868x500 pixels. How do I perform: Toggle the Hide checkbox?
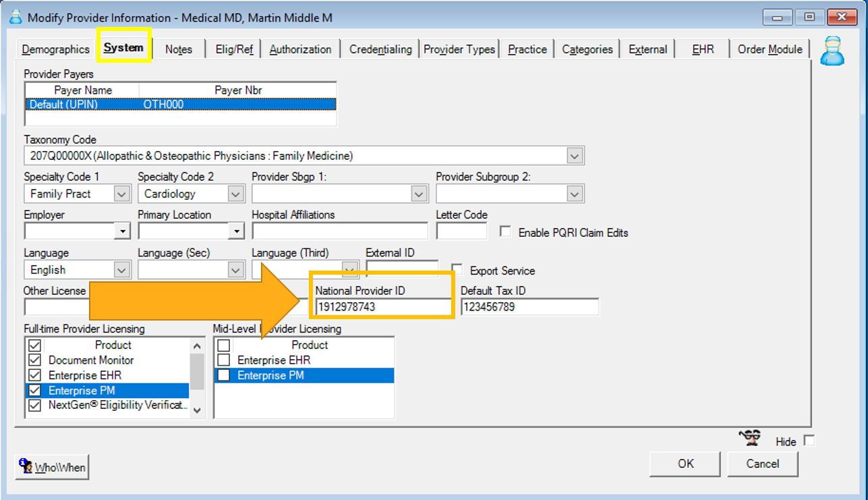(x=809, y=441)
